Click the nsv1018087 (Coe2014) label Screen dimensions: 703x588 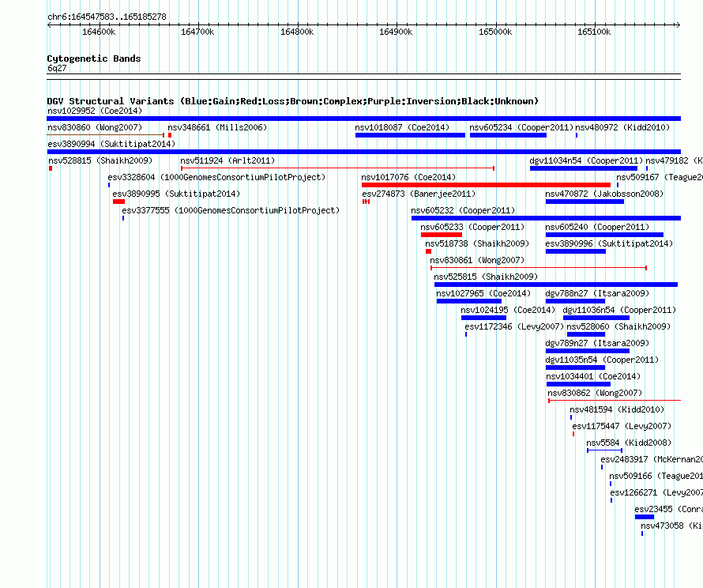tap(402, 127)
